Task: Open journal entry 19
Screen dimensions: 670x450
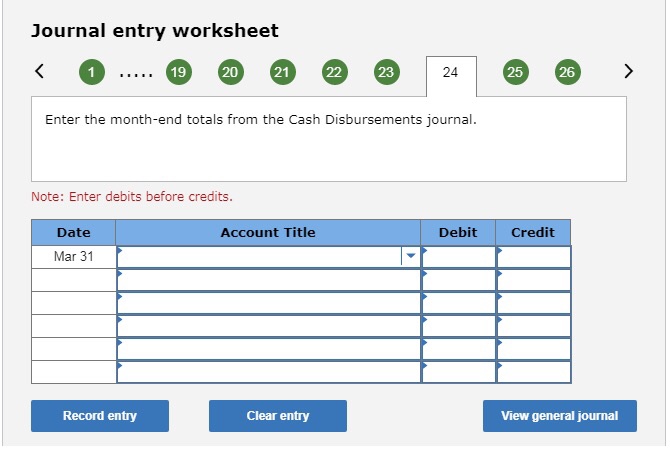Action: 179,72
